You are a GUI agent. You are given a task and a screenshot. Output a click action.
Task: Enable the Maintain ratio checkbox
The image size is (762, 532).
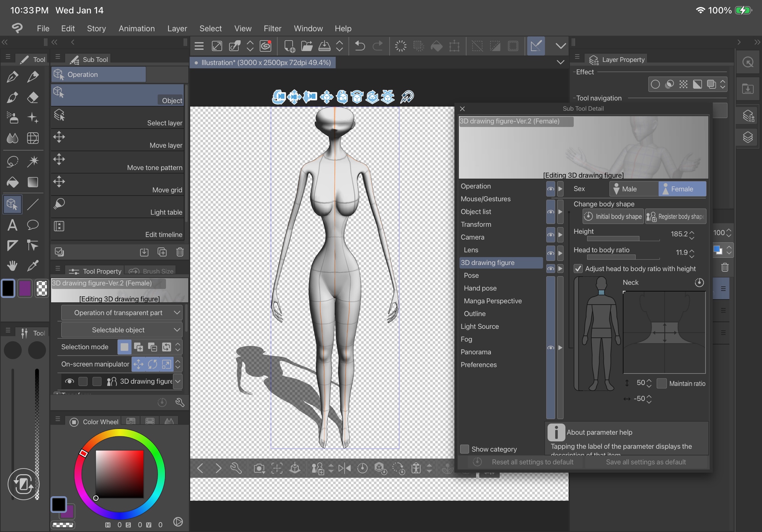662,383
